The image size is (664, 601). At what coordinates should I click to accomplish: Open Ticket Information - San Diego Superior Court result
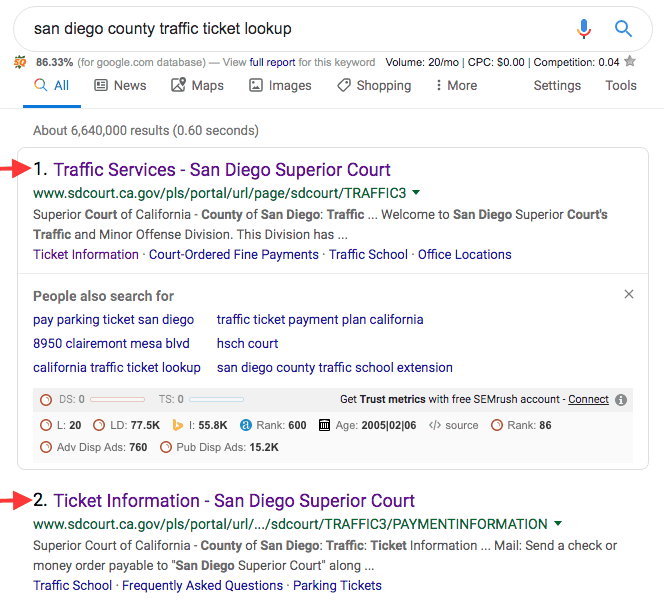point(234,501)
